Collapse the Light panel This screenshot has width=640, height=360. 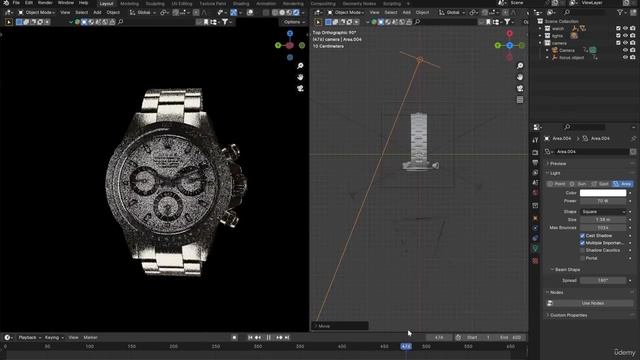[x=555, y=173]
